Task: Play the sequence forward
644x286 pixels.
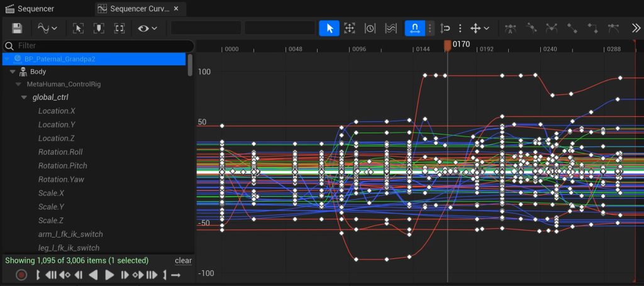Action: (x=109, y=275)
